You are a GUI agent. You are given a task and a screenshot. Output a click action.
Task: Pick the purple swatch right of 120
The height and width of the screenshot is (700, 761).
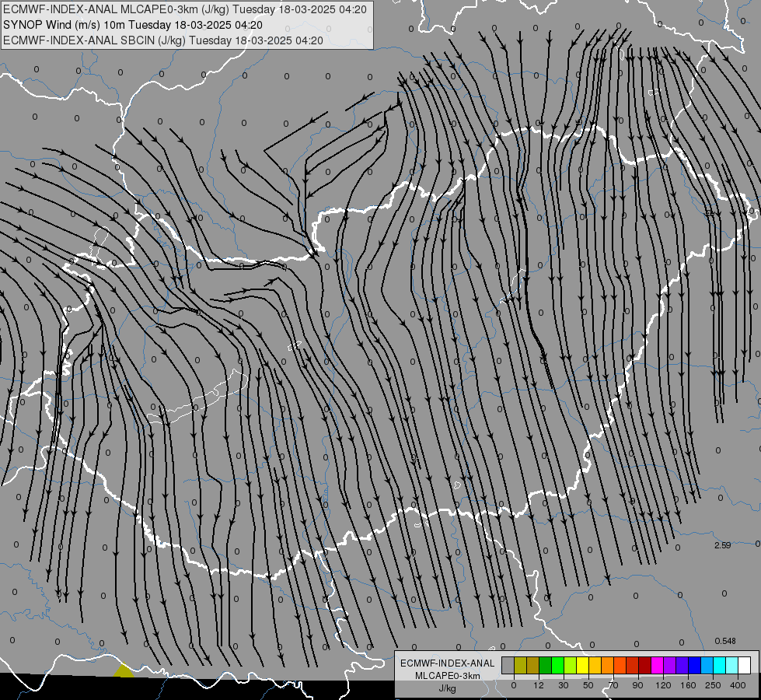(x=670, y=665)
